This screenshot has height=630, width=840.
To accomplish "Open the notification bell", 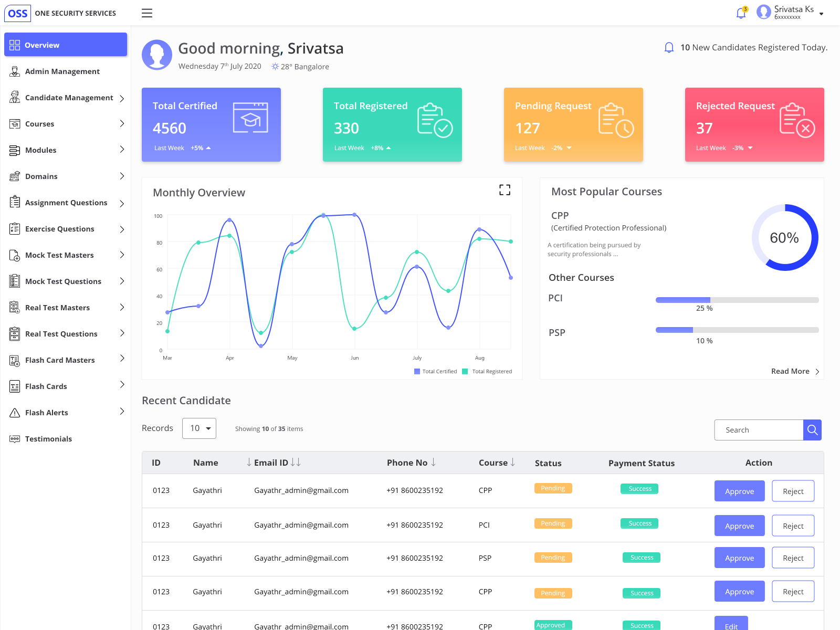I will pyautogui.click(x=740, y=13).
